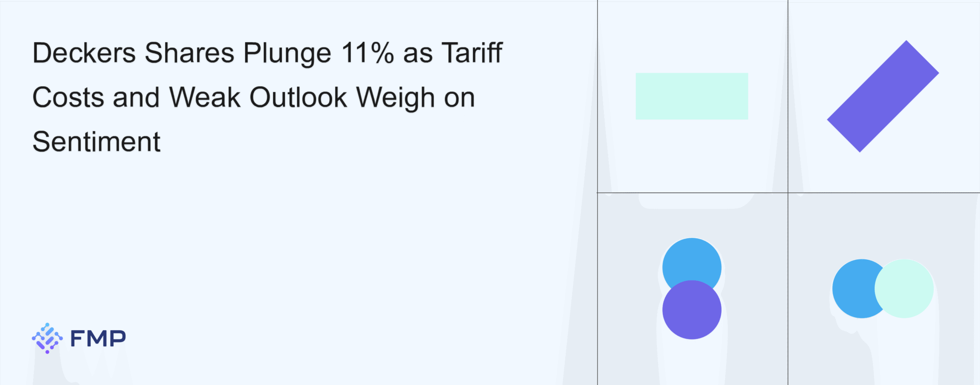Click the word "Outlook" in the headline
This screenshot has height=385, width=980.
(298, 97)
